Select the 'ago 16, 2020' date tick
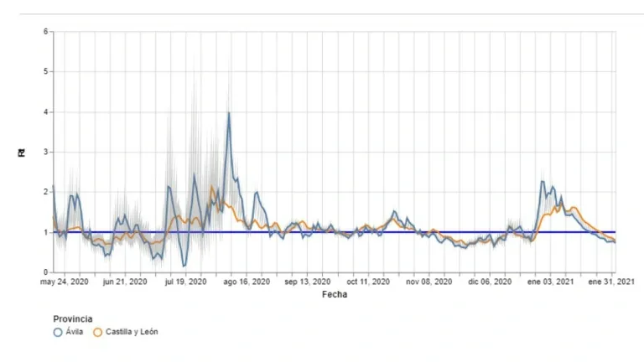Image resolution: width=644 pixels, height=362 pixels. [249, 282]
